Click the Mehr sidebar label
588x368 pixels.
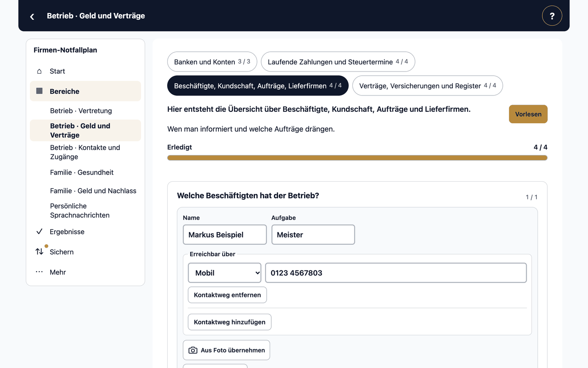[58, 272]
